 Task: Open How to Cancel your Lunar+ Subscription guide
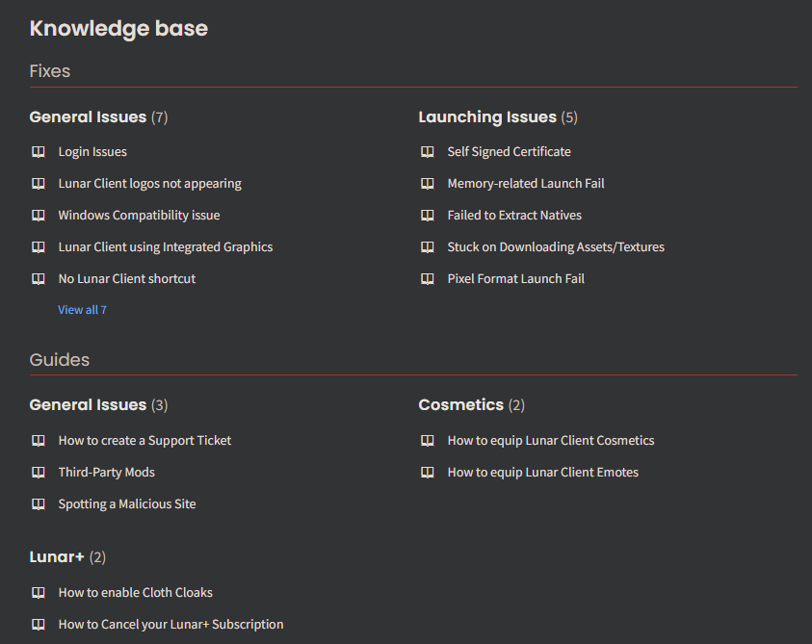tap(170, 625)
